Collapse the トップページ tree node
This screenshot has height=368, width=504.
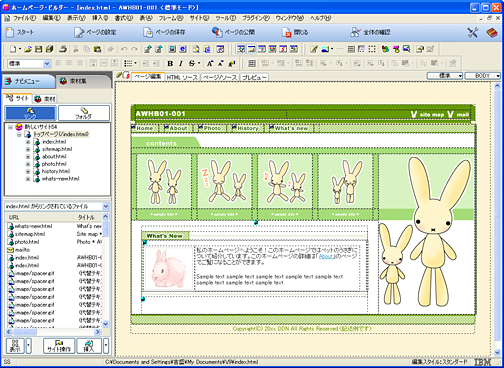(x=19, y=134)
